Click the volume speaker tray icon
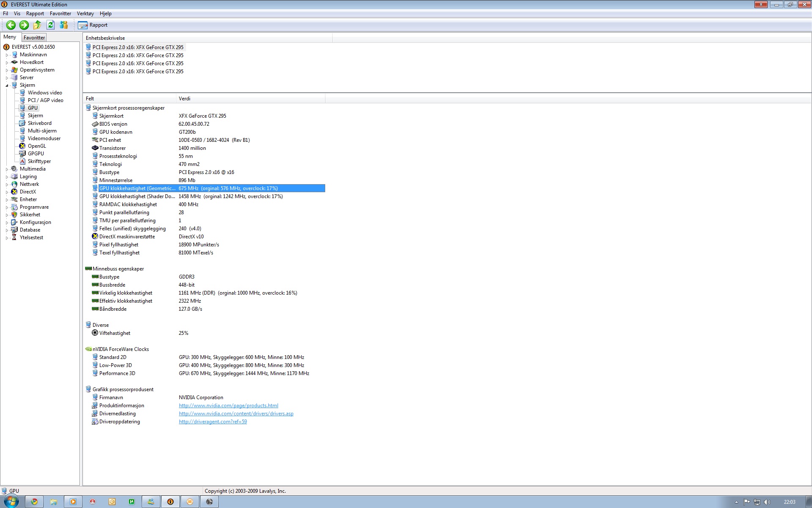Image resolution: width=812 pixels, height=508 pixels. 767,502
